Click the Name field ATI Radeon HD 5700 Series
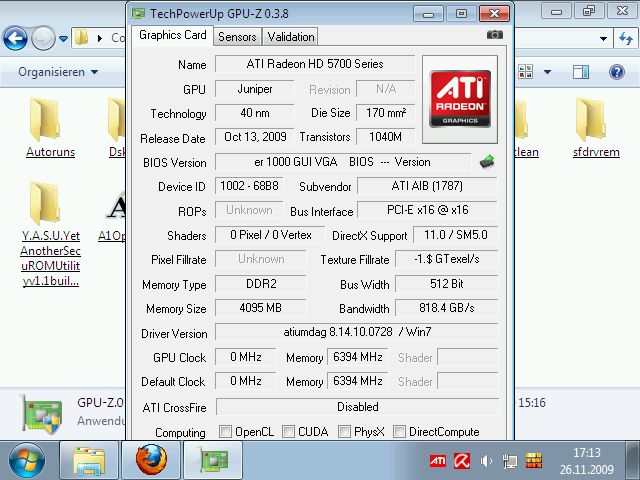Viewport: 640px width, 480px height. click(x=315, y=64)
